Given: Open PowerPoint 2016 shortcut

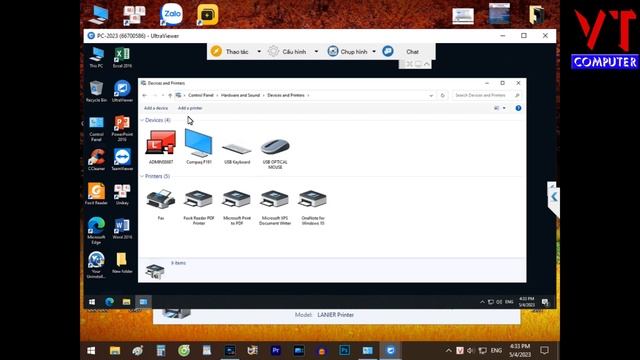Looking at the screenshot, I should tap(122, 129).
